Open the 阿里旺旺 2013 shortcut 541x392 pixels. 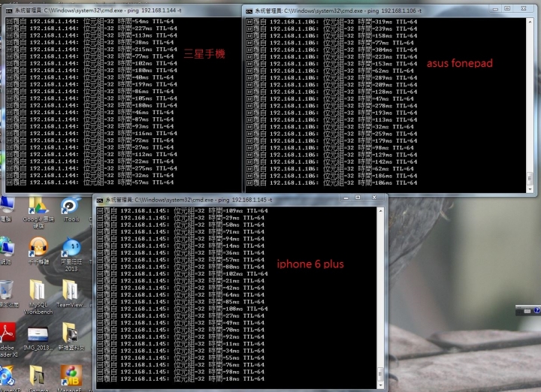pos(71,255)
